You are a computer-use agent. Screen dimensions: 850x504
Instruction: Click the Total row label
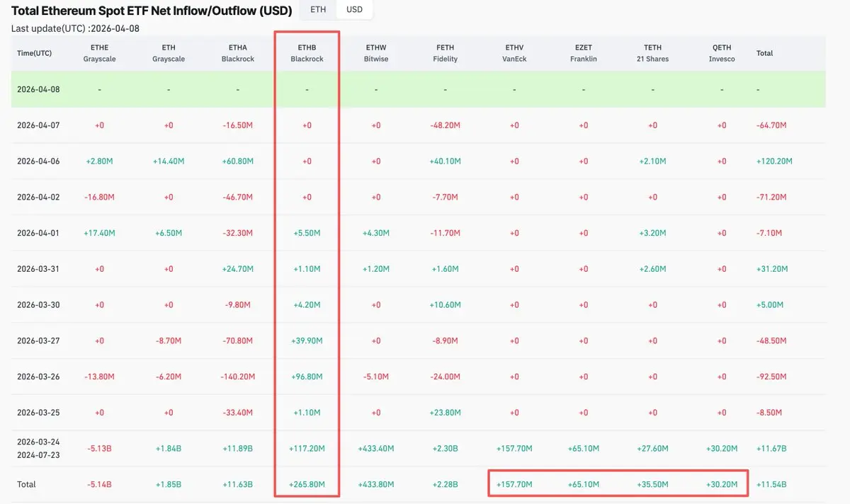click(x=26, y=485)
